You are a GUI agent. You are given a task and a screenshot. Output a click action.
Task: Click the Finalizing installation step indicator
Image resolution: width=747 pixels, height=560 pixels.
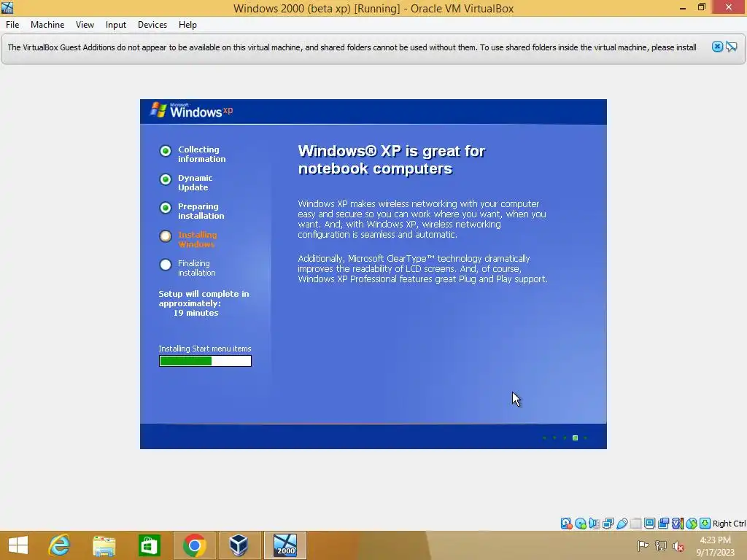pyautogui.click(x=166, y=265)
